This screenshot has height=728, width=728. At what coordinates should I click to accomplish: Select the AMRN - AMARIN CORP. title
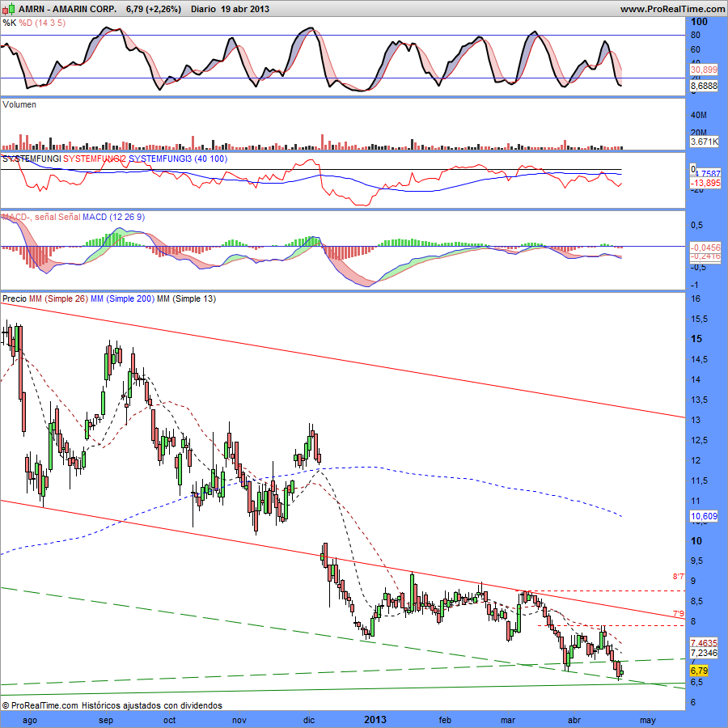pyautogui.click(x=68, y=9)
